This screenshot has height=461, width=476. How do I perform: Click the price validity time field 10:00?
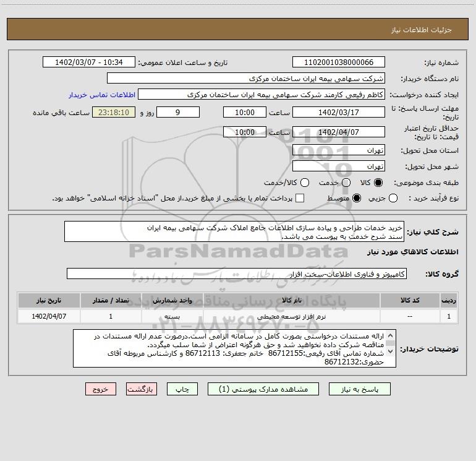[x=245, y=132]
